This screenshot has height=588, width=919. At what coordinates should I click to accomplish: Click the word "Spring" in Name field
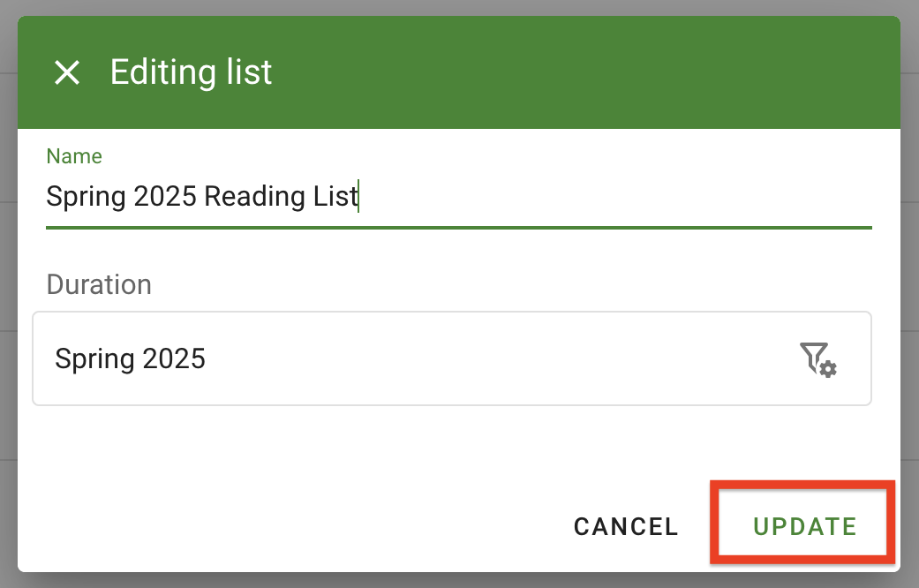click(86, 196)
